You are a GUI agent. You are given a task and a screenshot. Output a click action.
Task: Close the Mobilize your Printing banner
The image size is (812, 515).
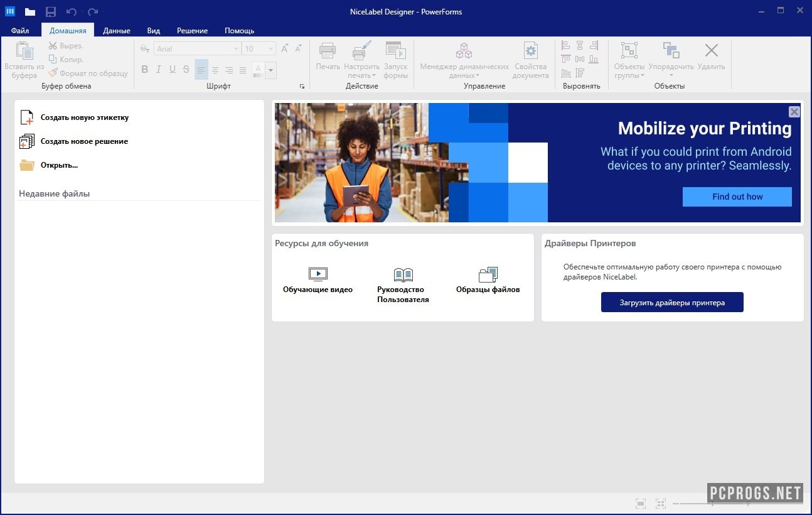[794, 112]
